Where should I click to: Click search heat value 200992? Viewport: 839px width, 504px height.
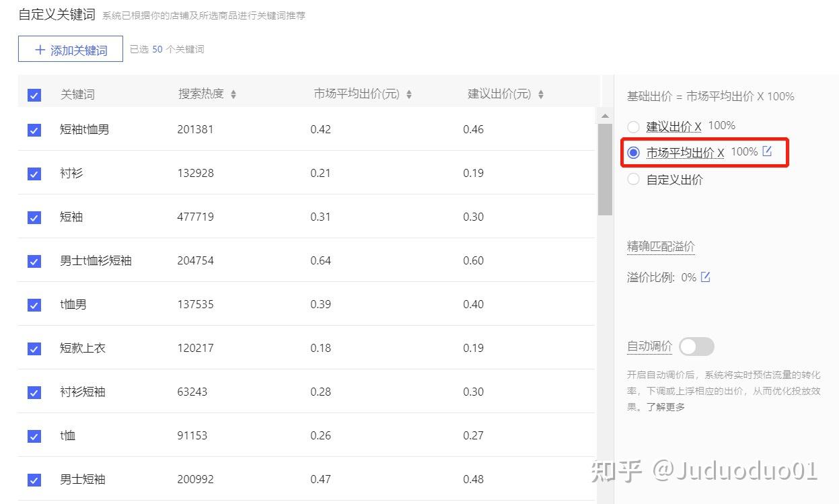pyautogui.click(x=195, y=479)
